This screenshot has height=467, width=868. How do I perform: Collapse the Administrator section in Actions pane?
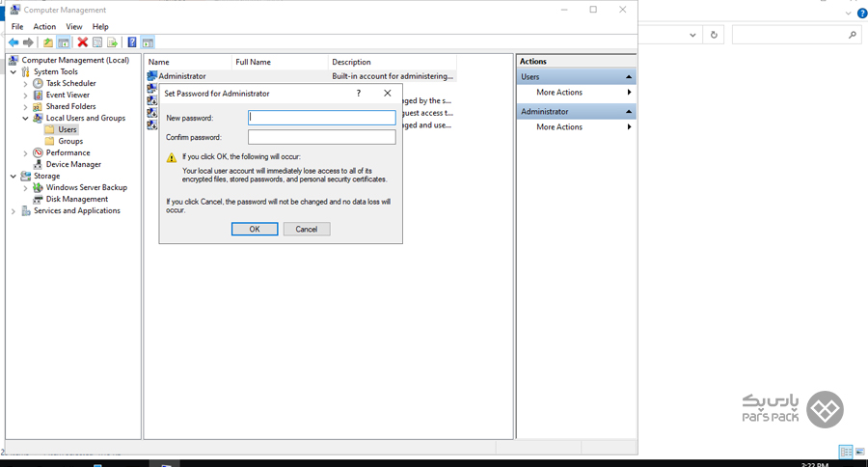(629, 111)
